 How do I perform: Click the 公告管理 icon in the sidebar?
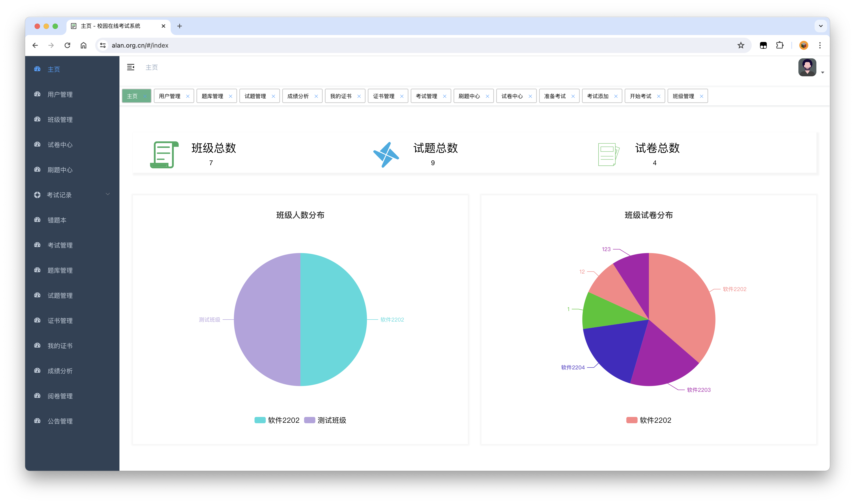(x=37, y=421)
